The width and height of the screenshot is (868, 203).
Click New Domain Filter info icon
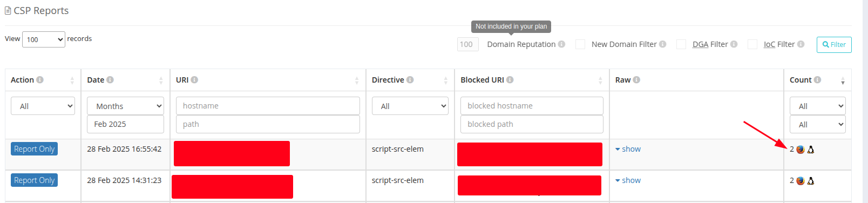662,44
